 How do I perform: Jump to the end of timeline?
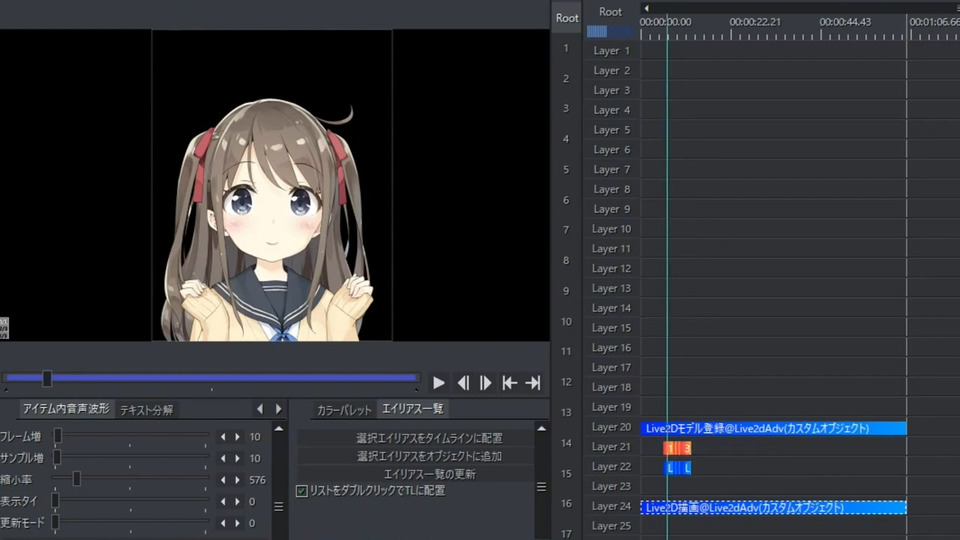[x=533, y=383]
